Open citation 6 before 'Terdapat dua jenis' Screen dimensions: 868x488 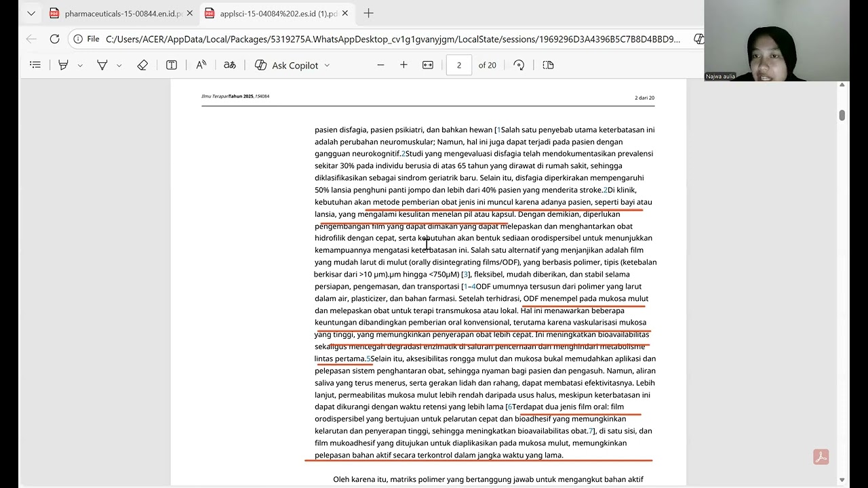pyautogui.click(x=510, y=407)
